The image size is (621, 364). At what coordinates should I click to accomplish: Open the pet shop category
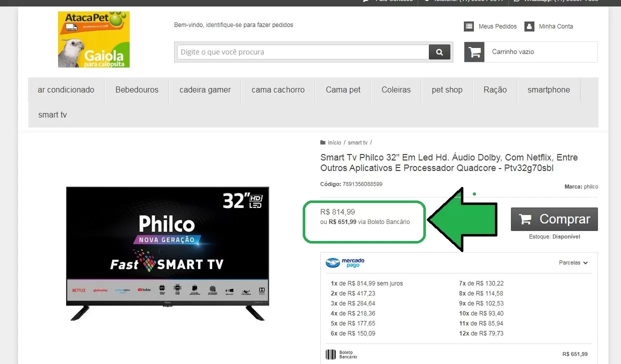[447, 90]
